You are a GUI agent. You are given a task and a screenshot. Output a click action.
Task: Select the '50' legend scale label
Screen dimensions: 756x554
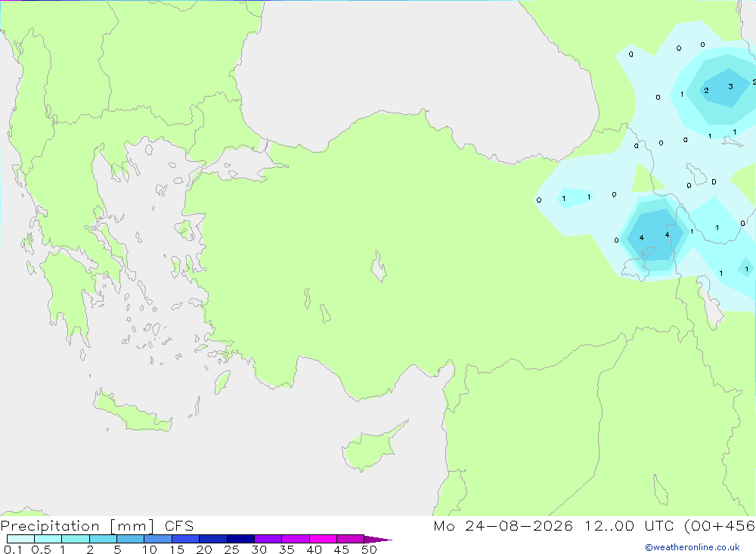pyautogui.click(x=369, y=549)
